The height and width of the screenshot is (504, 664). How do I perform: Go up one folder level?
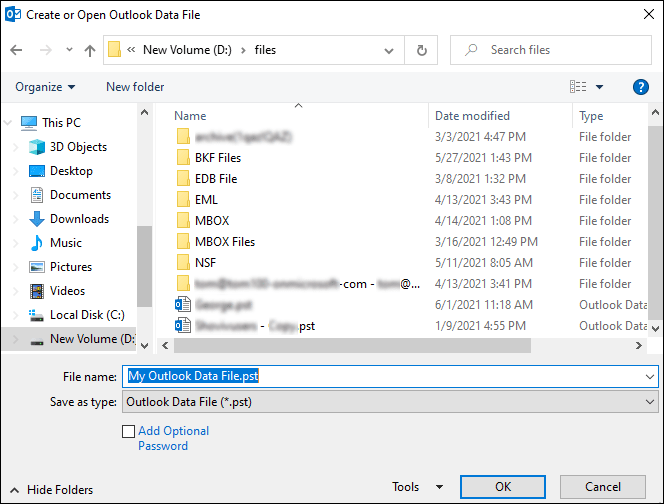pyautogui.click(x=90, y=50)
